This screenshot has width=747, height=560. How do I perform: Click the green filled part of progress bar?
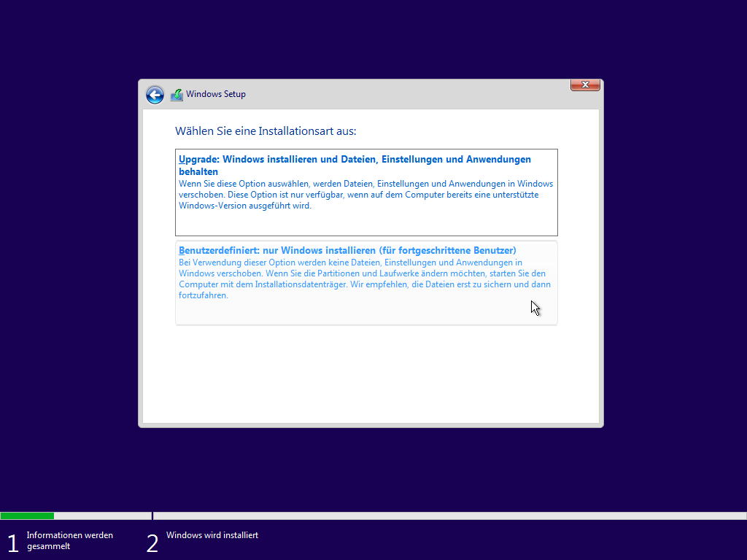pos(27,516)
